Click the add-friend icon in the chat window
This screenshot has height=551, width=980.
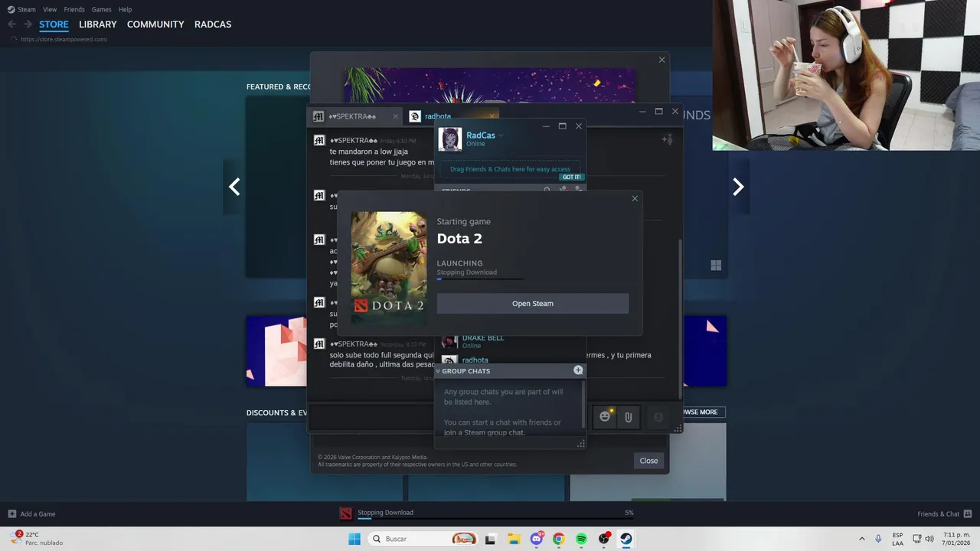668,139
